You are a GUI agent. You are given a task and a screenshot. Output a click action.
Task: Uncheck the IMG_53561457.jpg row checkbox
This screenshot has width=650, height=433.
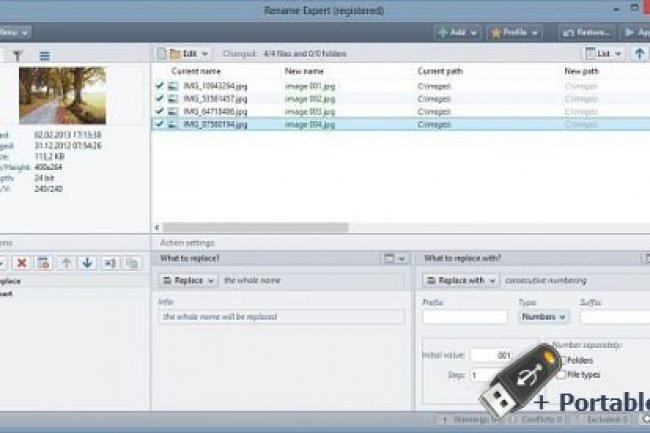(x=160, y=98)
